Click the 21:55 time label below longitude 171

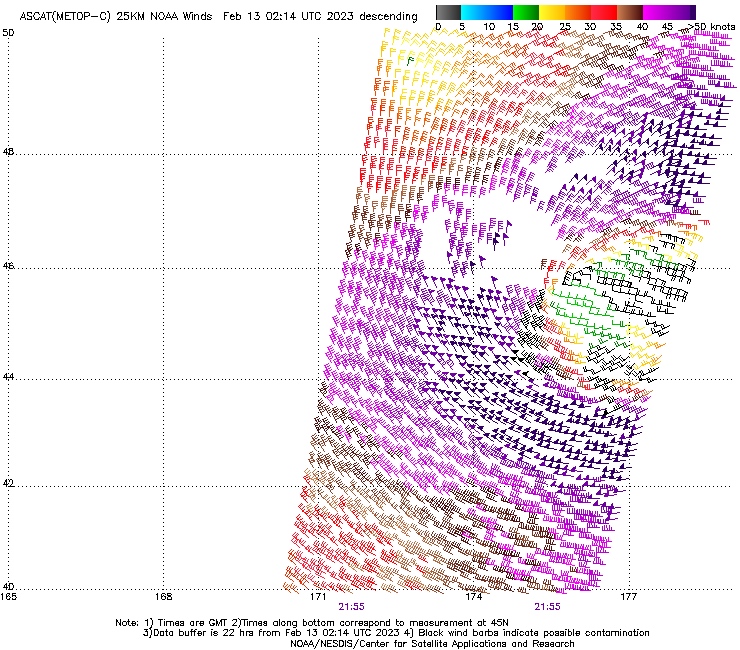[x=352, y=607]
